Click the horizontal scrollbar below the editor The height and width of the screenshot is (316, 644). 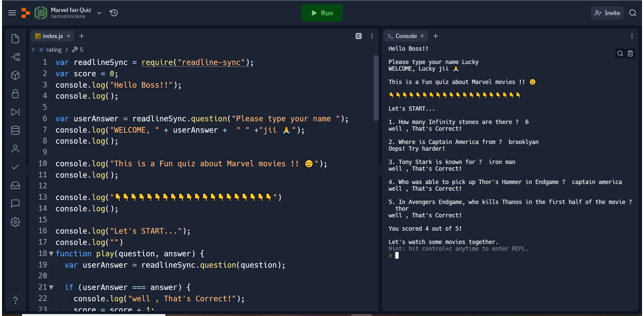click(x=93, y=314)
